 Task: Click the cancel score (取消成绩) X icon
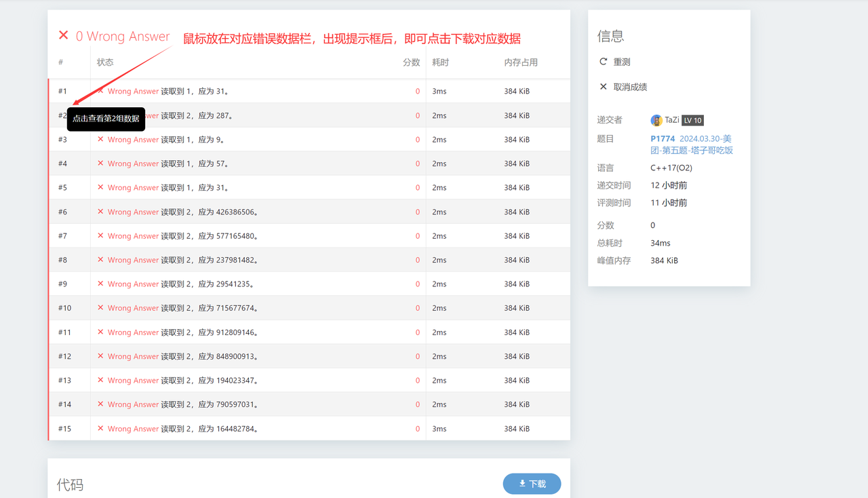[603, 87]
